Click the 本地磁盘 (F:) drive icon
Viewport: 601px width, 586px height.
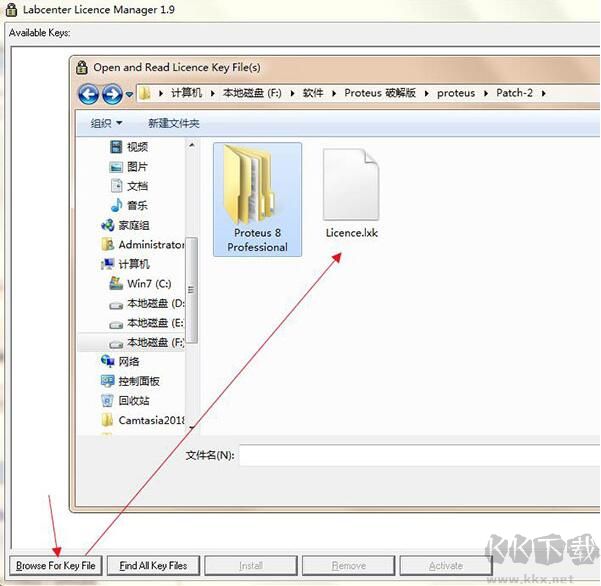tap(116, 345)
